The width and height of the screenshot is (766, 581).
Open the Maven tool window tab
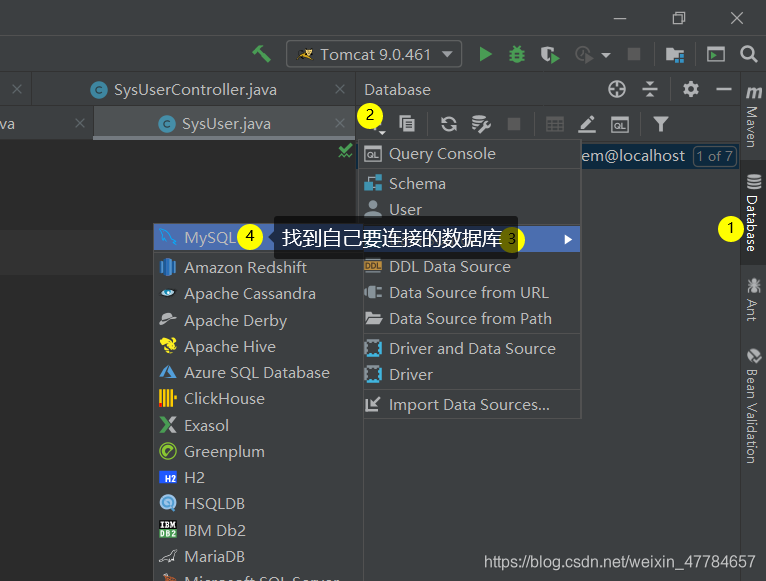[753, 116]
